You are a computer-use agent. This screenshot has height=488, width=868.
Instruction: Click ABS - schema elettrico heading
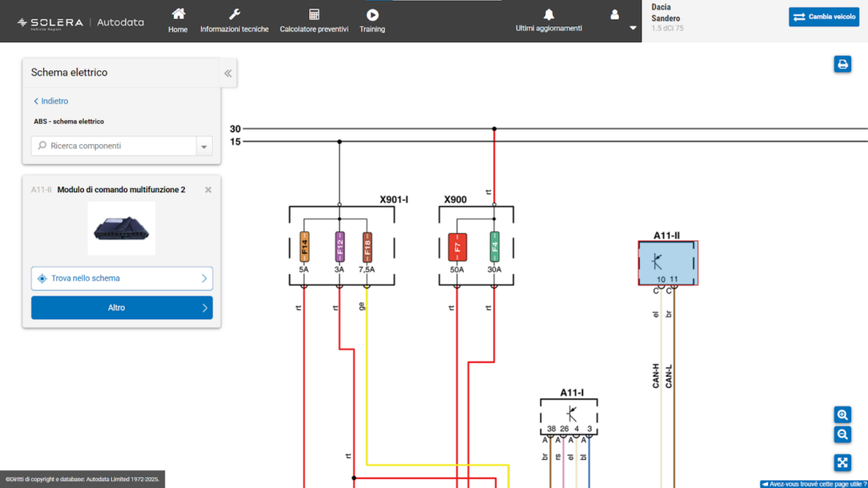69,122
